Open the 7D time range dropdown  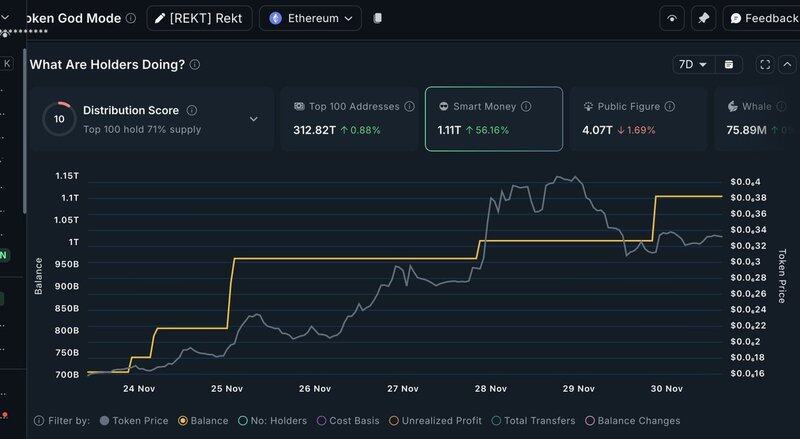pyautogui.click(x=692, y=64)
